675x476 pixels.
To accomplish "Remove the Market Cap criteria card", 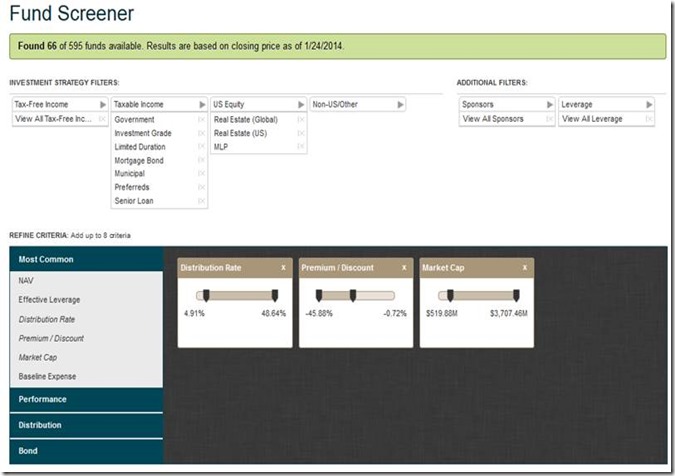I will point(525,268).
